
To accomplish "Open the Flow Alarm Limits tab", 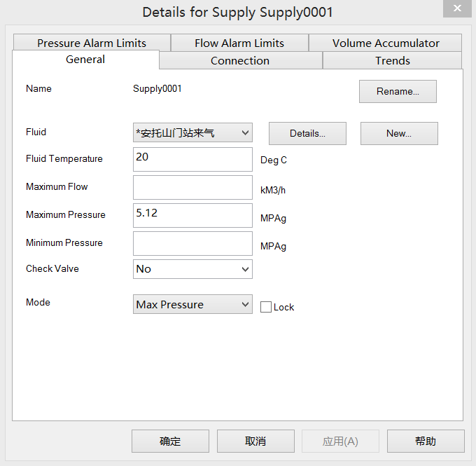I will coord(239,43).
